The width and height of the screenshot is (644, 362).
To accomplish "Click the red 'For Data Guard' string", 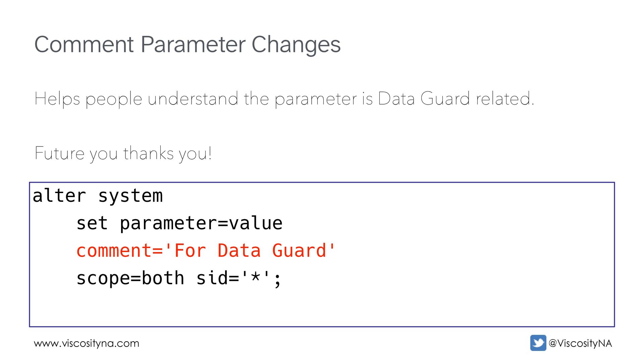I will tap(250, 251).
